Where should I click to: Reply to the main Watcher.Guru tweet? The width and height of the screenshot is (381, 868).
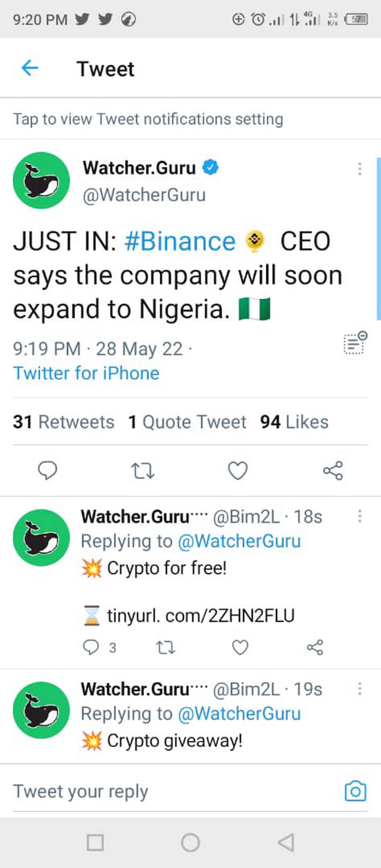click(47, 470)
